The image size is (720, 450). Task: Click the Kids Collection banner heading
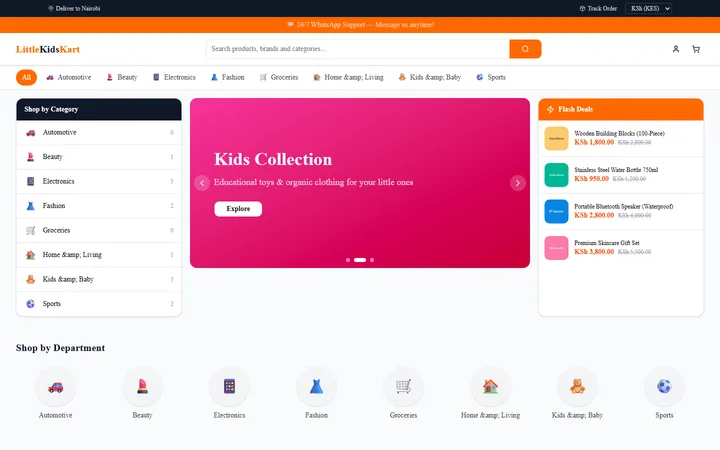click(273, 159)
